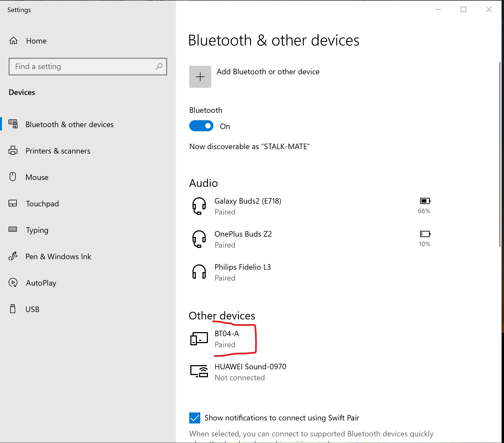
Task: Click the plus icon to add device
Action: coord(200,77)
